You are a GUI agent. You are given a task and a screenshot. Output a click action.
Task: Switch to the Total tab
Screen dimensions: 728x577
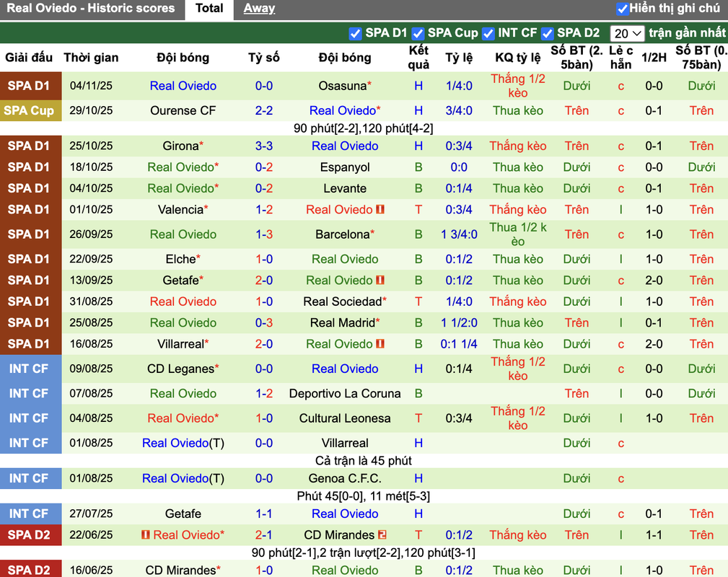pos(209,9)
